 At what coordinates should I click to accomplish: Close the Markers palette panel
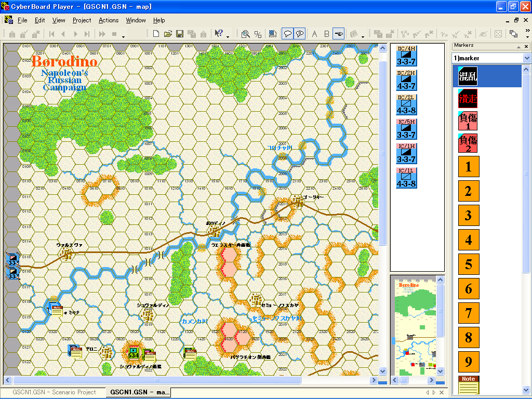pyautogui.click(x=526, y=46)
